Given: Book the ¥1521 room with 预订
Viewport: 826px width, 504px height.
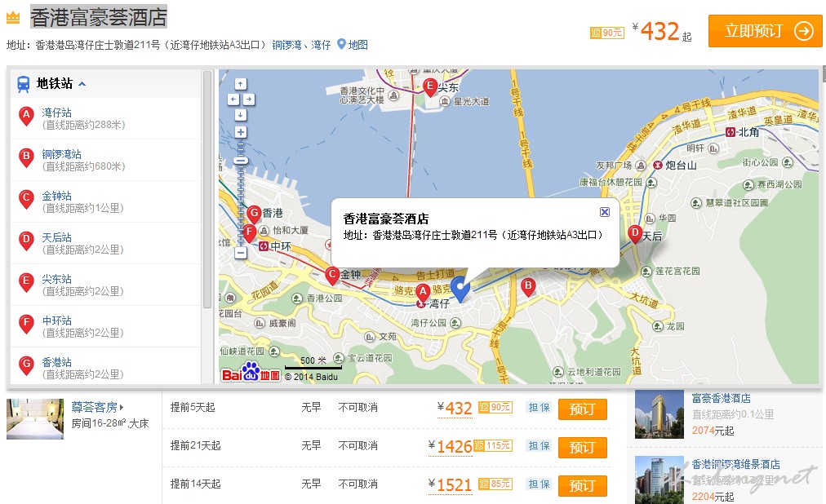Looking at the screenshot, I should [x=582, y=486].
